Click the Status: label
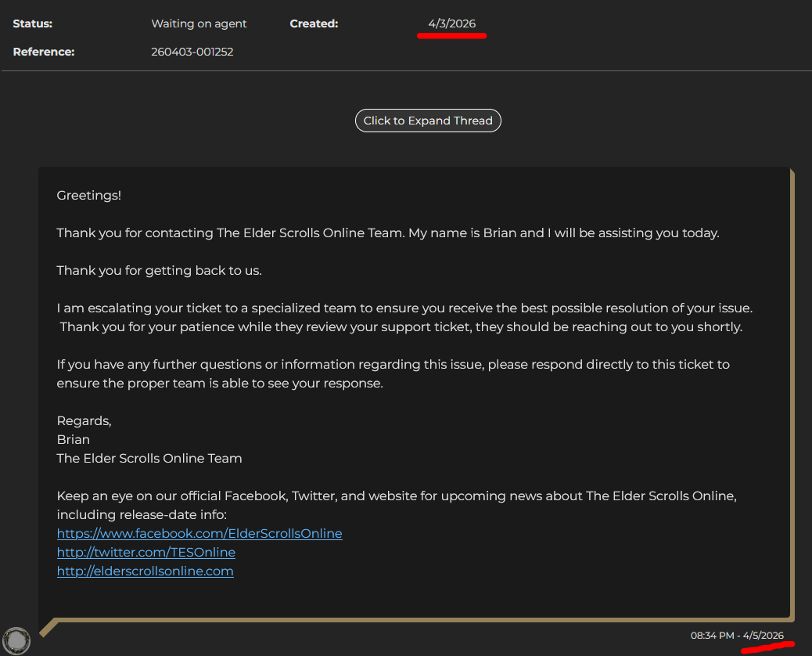 33,23
